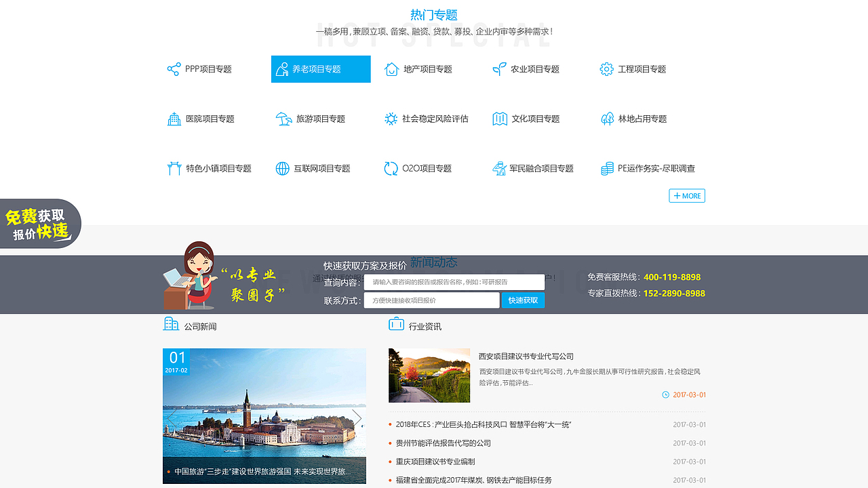The height and width of the screenshot is (488, 868).
Task: Select the 地产项目专题 house icon
Action: tap(391, 68)
